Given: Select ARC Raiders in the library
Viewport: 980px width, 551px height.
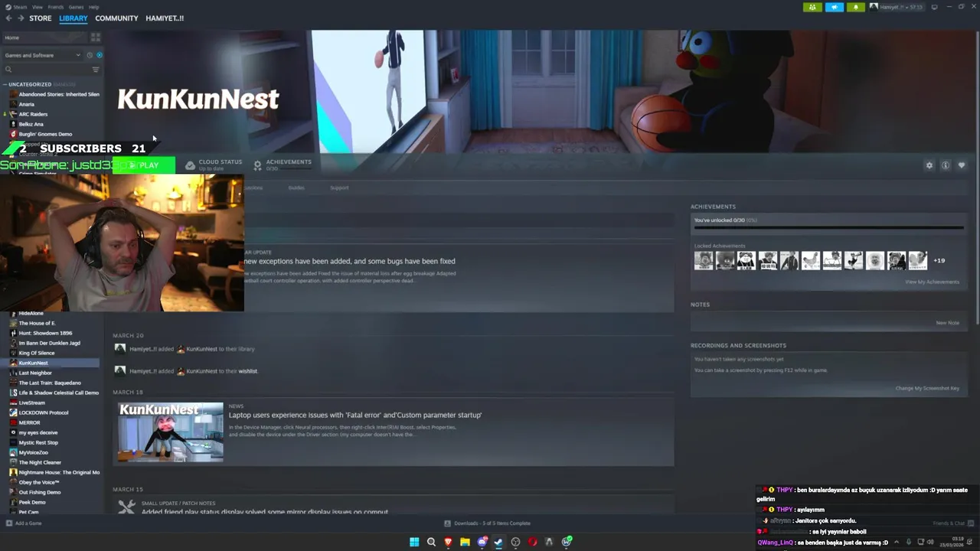Looking at the screenshot, I should [33, 114].
